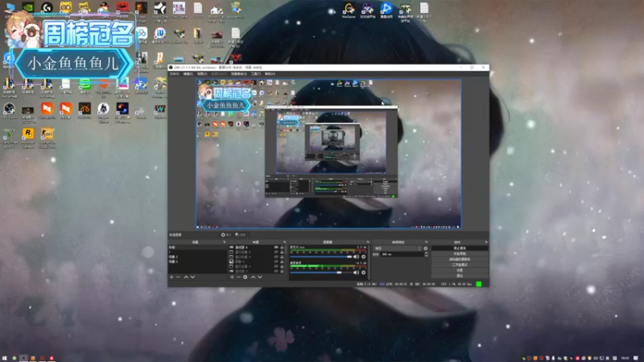Click the green stream status indicator square
The image size is (644, 362).
[x=478, y=284]
